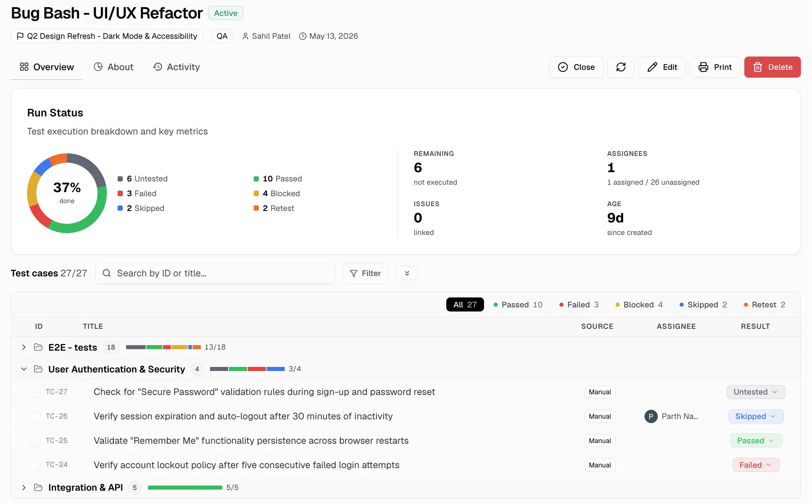Focus the Search by ID or title field
Viewport: 812px width, 504px height.
(x=215, y=273)
